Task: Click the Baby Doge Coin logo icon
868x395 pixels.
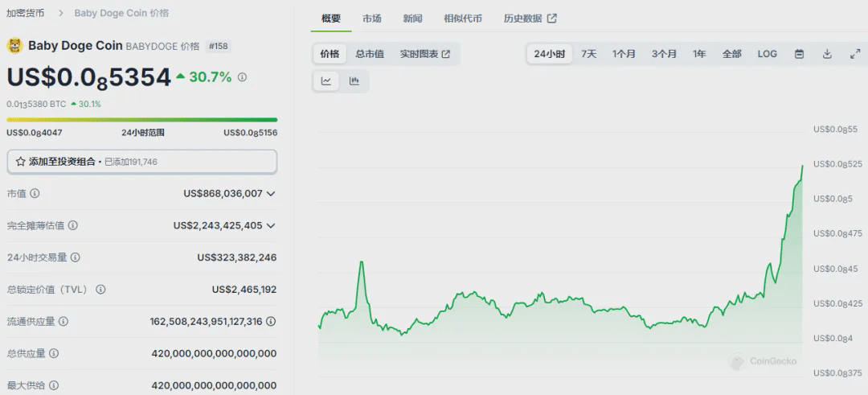Action: [x=14, y=45]
